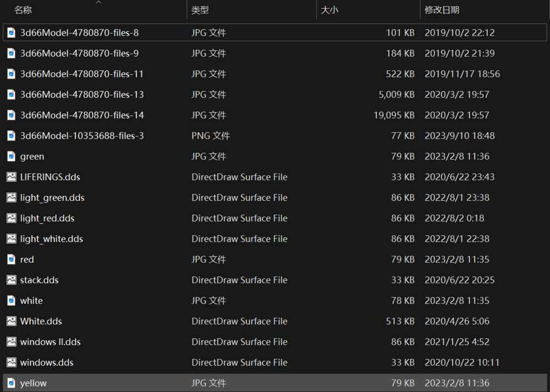Click the White.dds file icon
This screenshot has width=550, height=392.
pyautogui.click(x=11, y=322)
